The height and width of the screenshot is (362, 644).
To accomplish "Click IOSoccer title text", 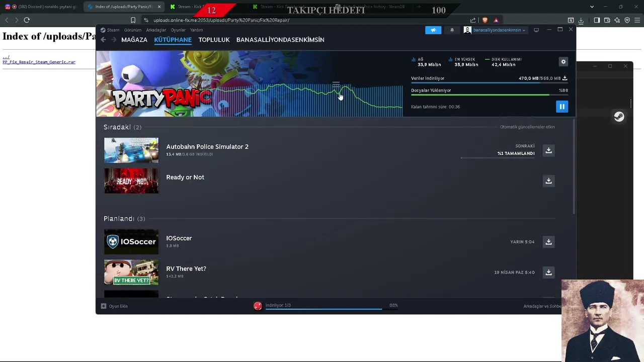I will pos(179,238).
